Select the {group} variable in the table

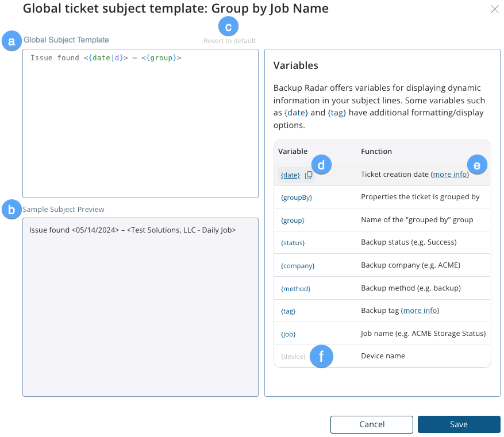click(x=293, y=221)
